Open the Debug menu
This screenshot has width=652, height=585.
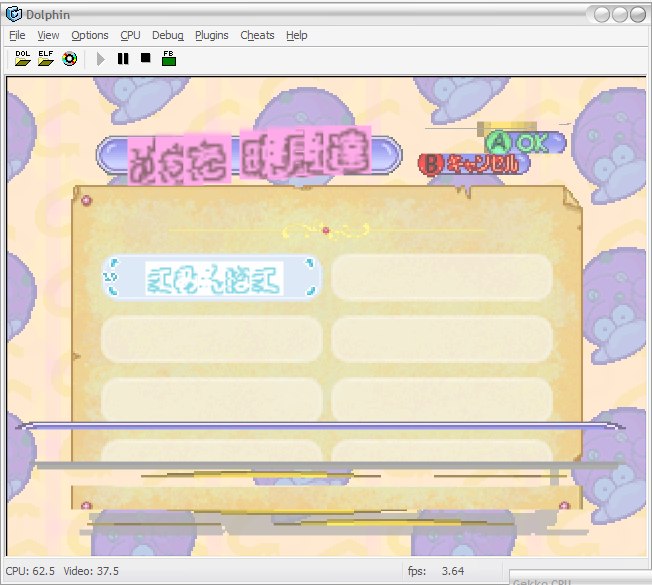point(168,35)
